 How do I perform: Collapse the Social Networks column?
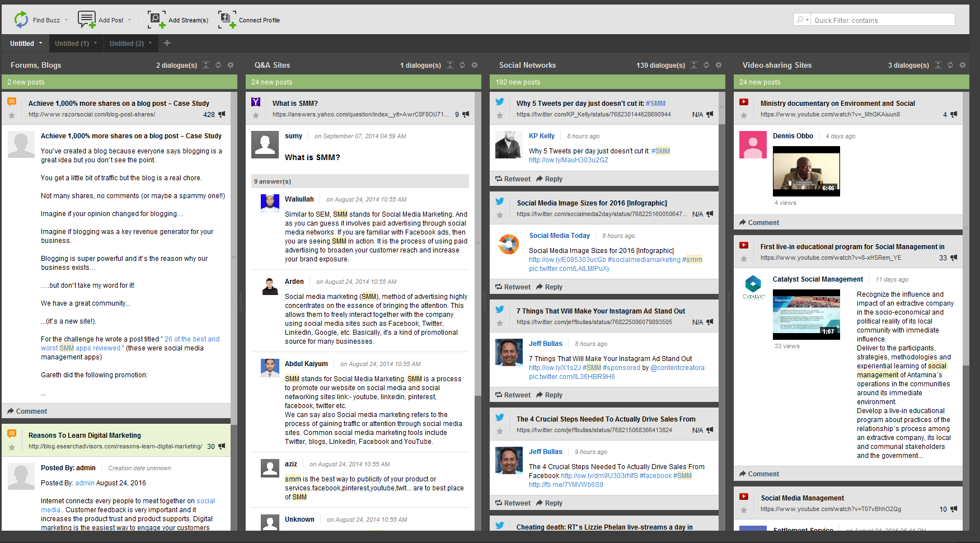pyautogui.click(x=694, y=65)
